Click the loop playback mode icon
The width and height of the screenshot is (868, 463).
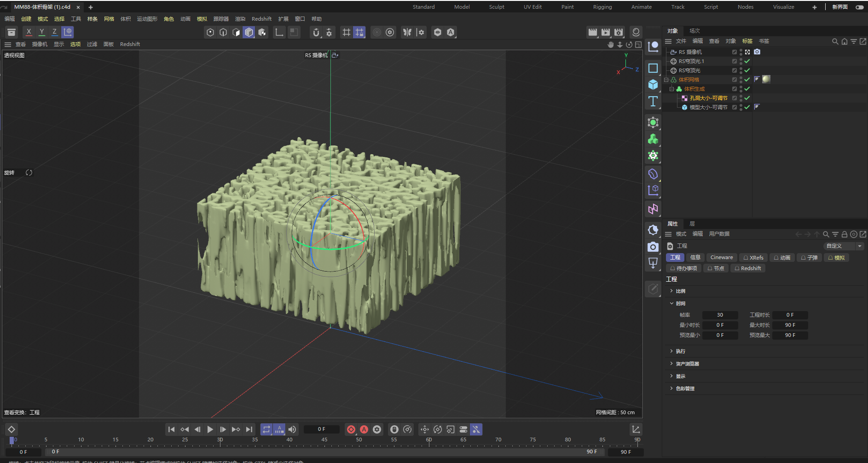tap(266, 429)
